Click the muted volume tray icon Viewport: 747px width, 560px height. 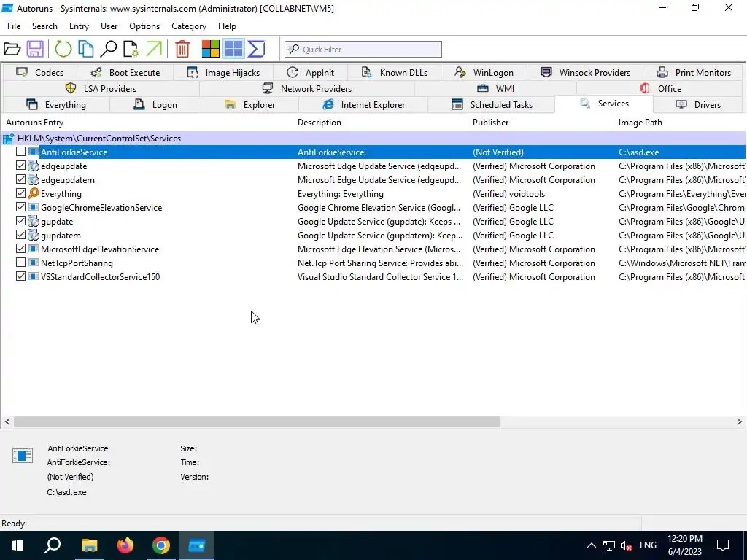coord(627,545)
